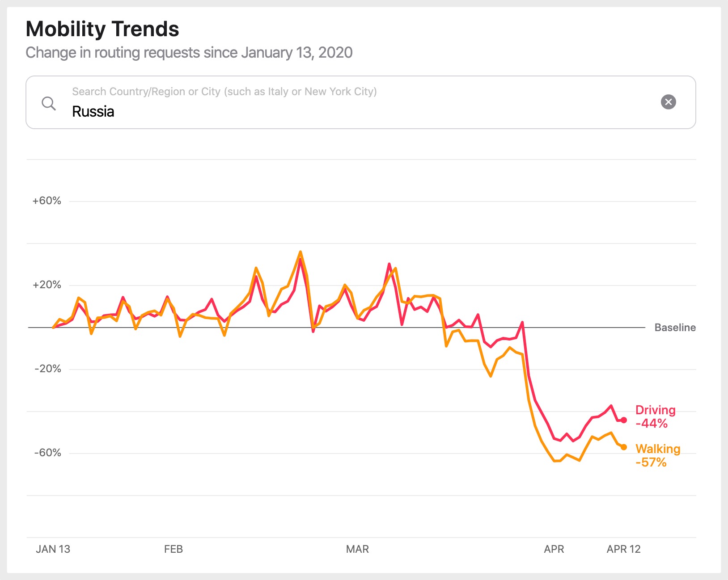Click the FEB axis label
This screenshot has width=728, height=580.
point(174,549)
